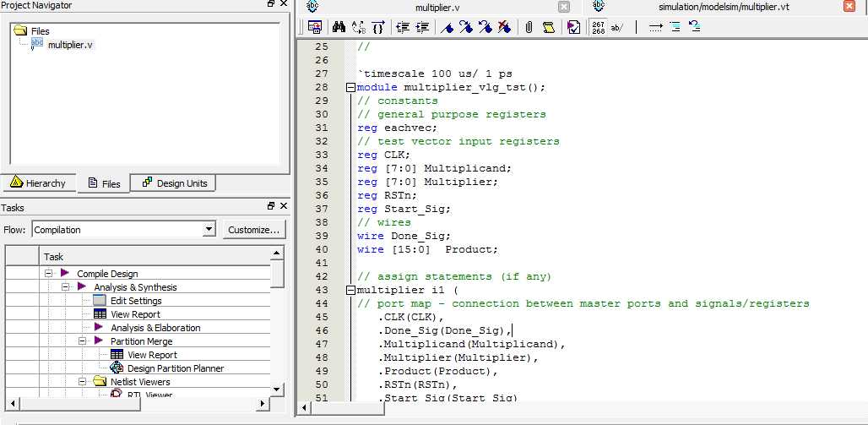This screenshot has width=868, height=425.
Task: Click the Tasks horizontal scrollbar thumb
Action: tap(79, 403)
